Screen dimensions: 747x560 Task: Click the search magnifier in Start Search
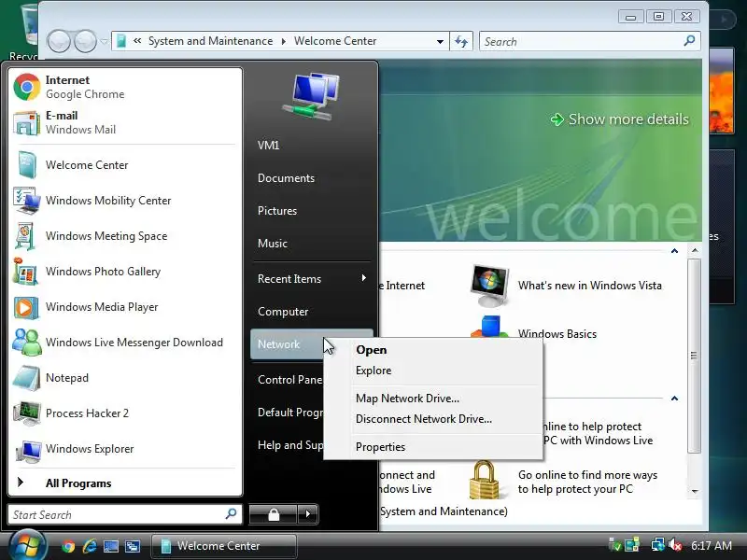(231, 514)
